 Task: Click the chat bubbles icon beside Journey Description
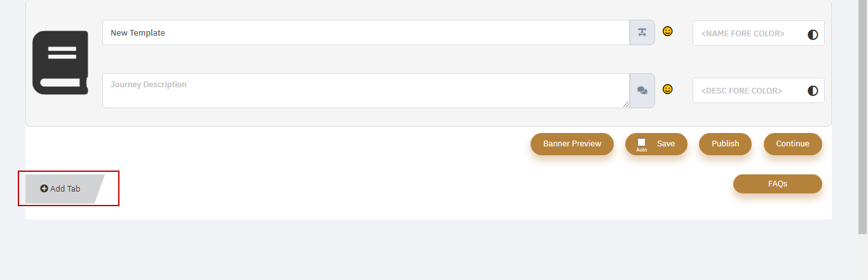pyautogui.click(x=642, y=90)
